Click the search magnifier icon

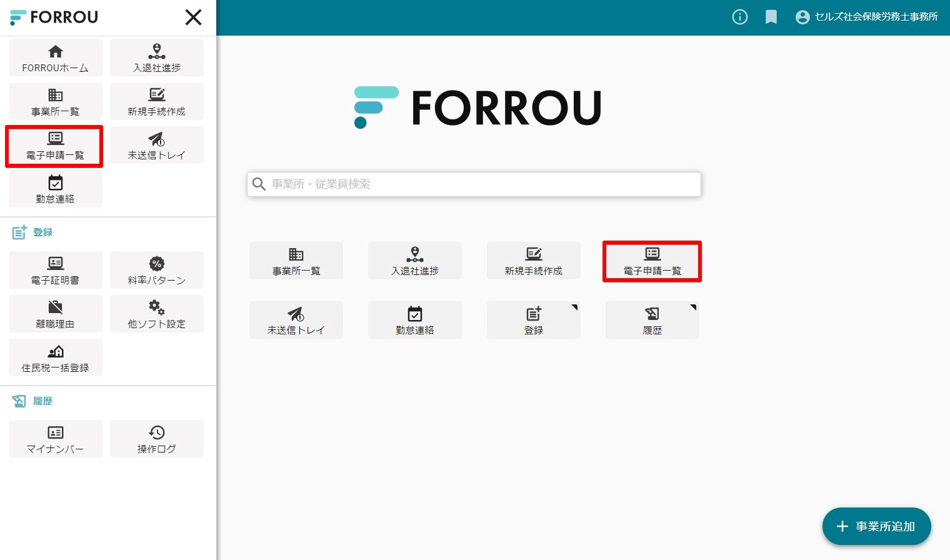point(259,184)
